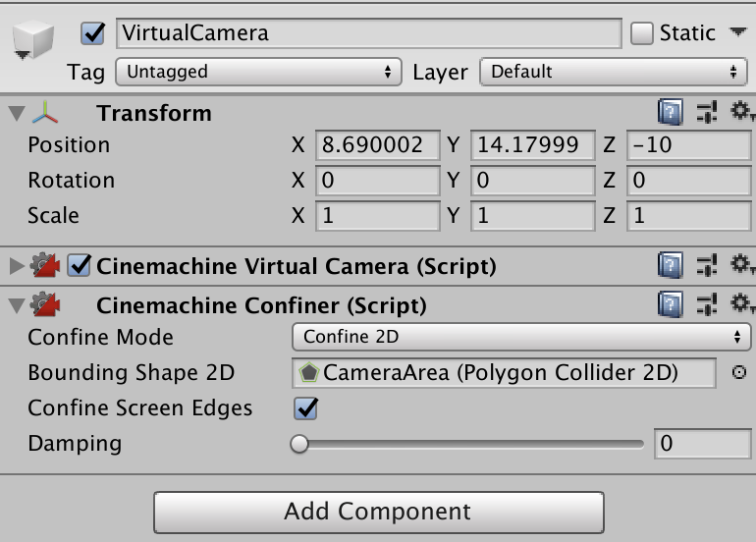Click the Rotation Y field

pos(533,181)
